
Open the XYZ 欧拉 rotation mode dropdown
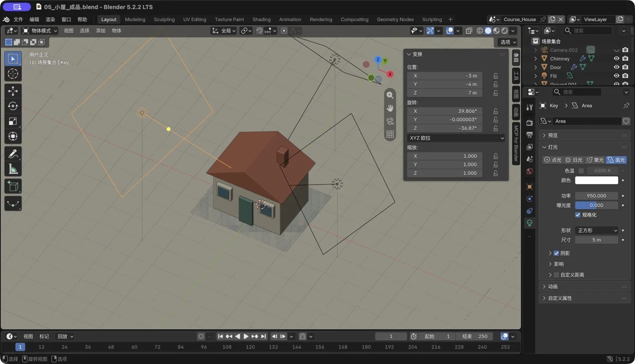point(456,138)
